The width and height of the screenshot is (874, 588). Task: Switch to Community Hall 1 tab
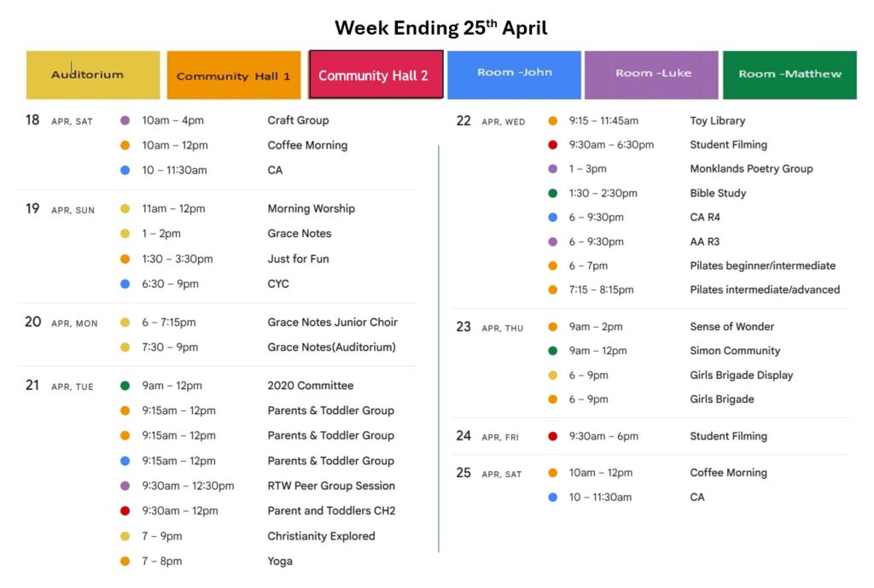[x=233, y=76]
